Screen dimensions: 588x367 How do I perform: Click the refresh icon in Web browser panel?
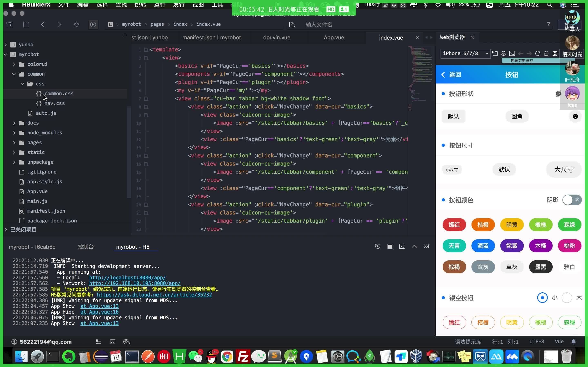pos(537,53)
